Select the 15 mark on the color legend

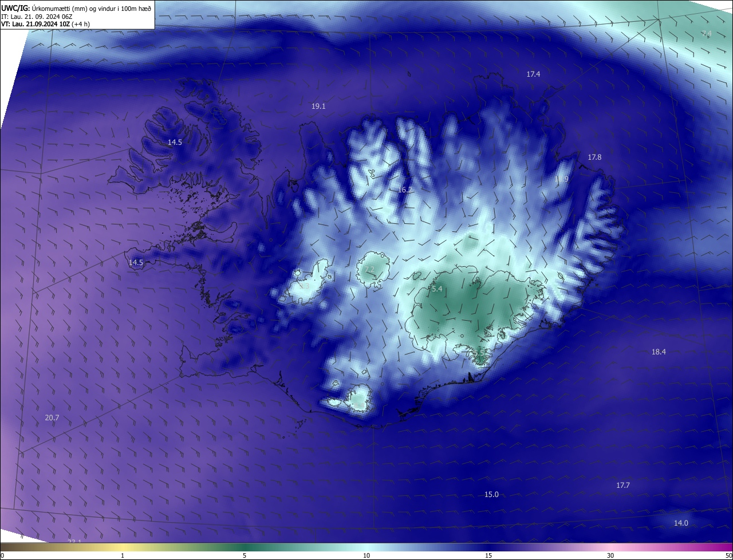click(488, 555)
